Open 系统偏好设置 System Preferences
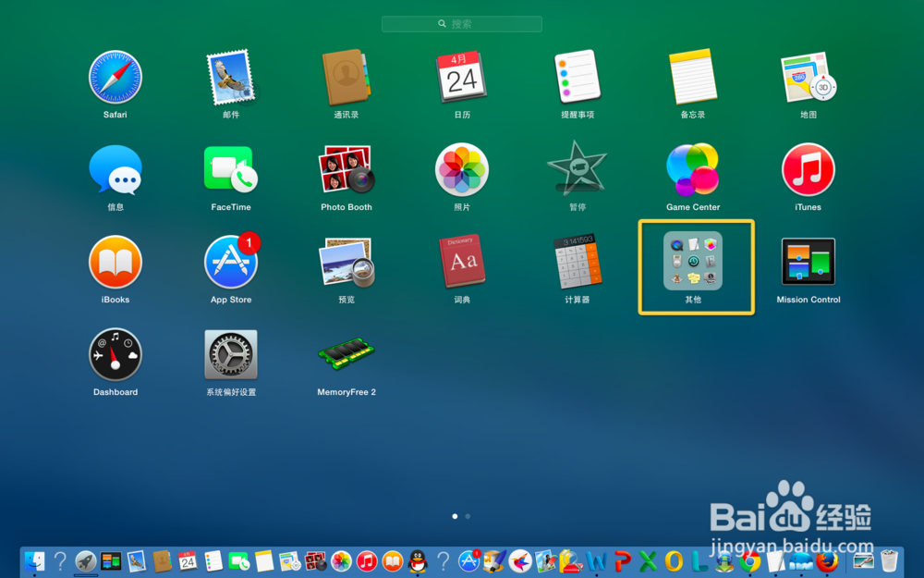 pyautogui.click(x=231, y=354)
